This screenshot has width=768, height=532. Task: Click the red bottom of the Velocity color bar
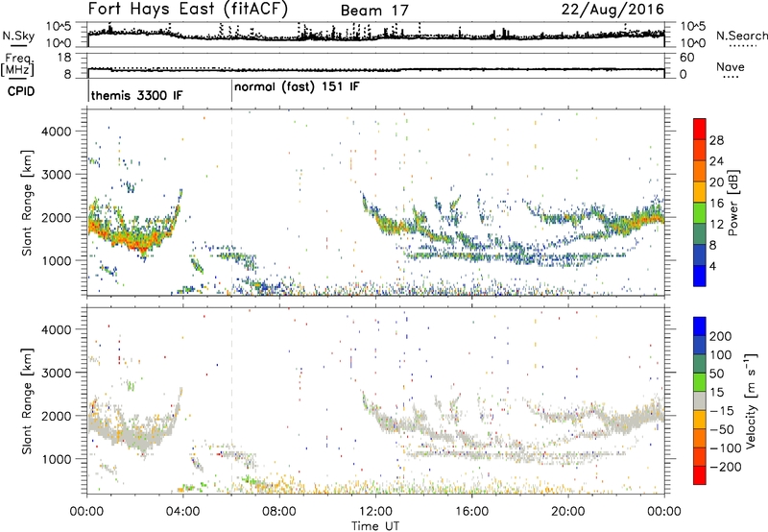click(x=700, y=475)
